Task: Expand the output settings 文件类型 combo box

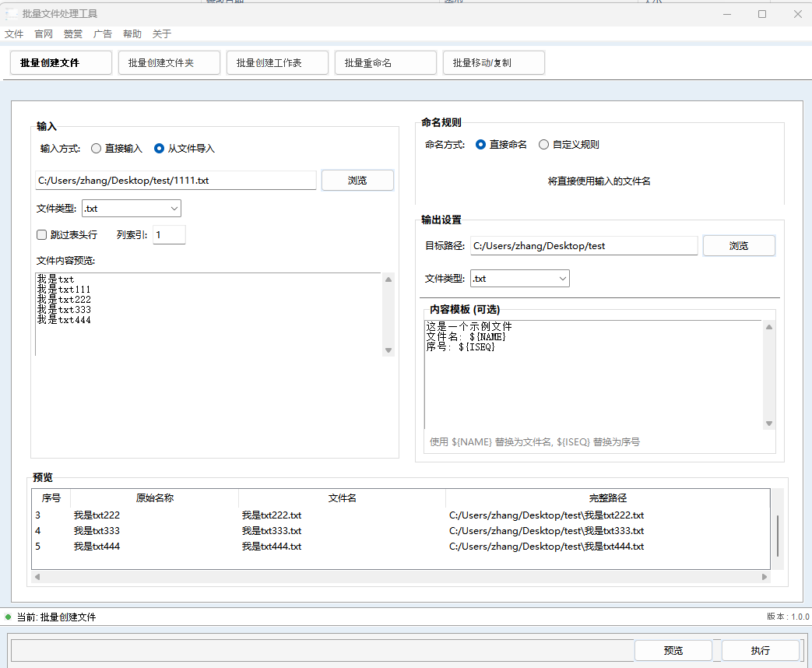Action: (x=519, y=279)
